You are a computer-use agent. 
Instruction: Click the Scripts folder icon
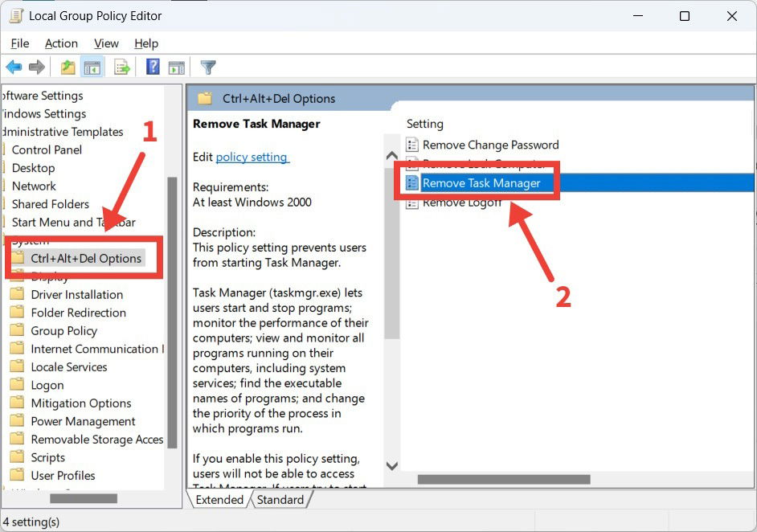point(18,457)
